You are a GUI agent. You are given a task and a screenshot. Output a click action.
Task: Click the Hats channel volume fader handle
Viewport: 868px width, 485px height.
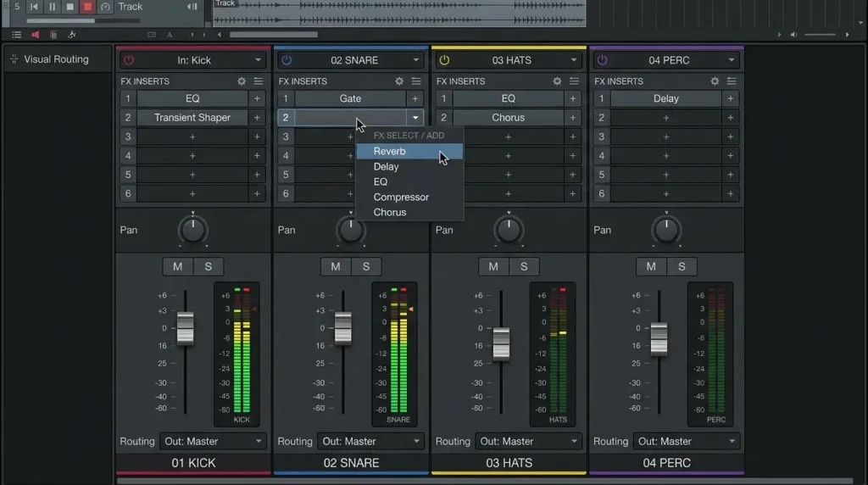501,343
